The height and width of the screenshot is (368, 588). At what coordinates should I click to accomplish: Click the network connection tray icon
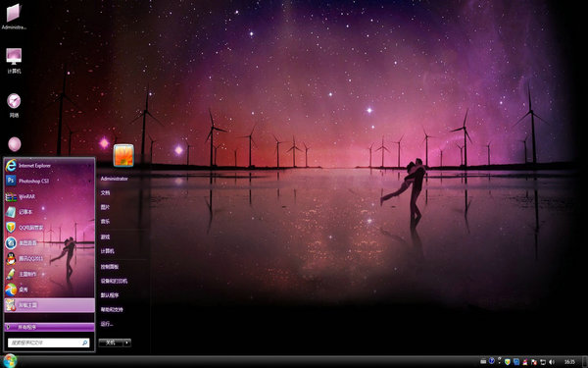pos(543,362)
